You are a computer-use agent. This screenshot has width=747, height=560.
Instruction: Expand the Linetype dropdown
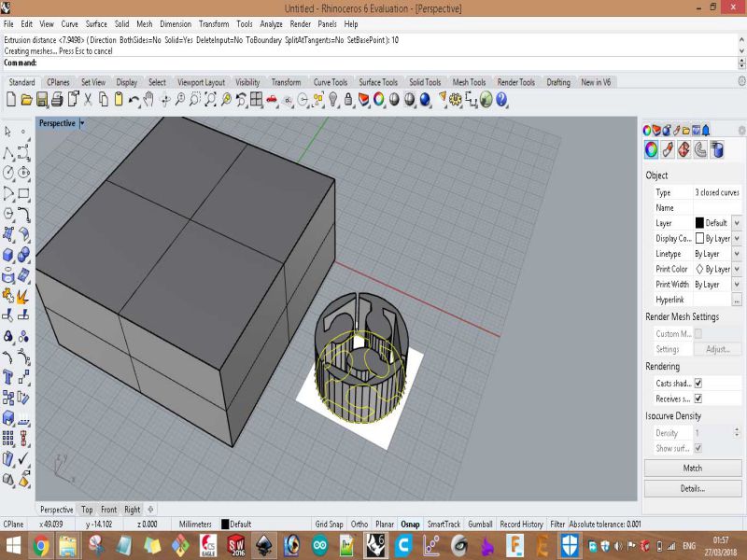(736, 254)
